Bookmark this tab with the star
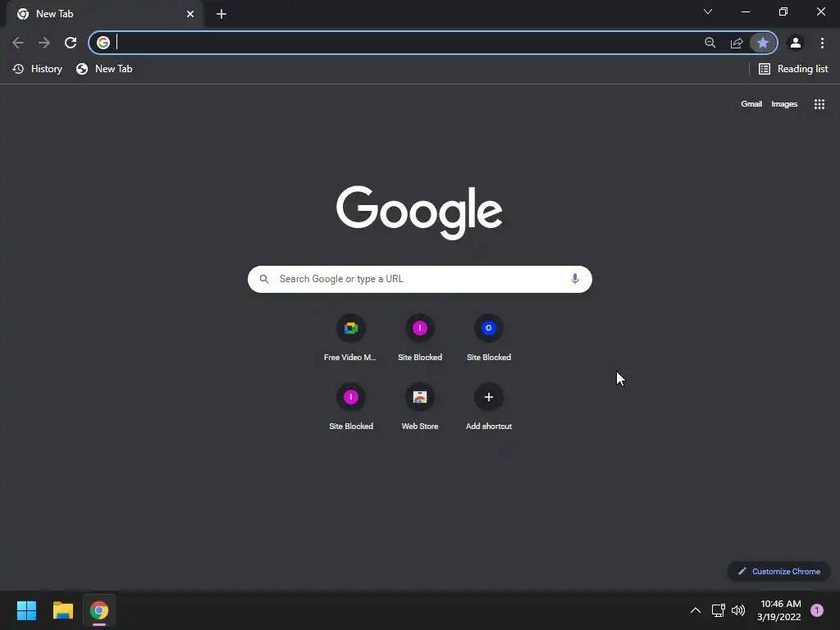The image size is (840, 630). [x=763, y=43]
